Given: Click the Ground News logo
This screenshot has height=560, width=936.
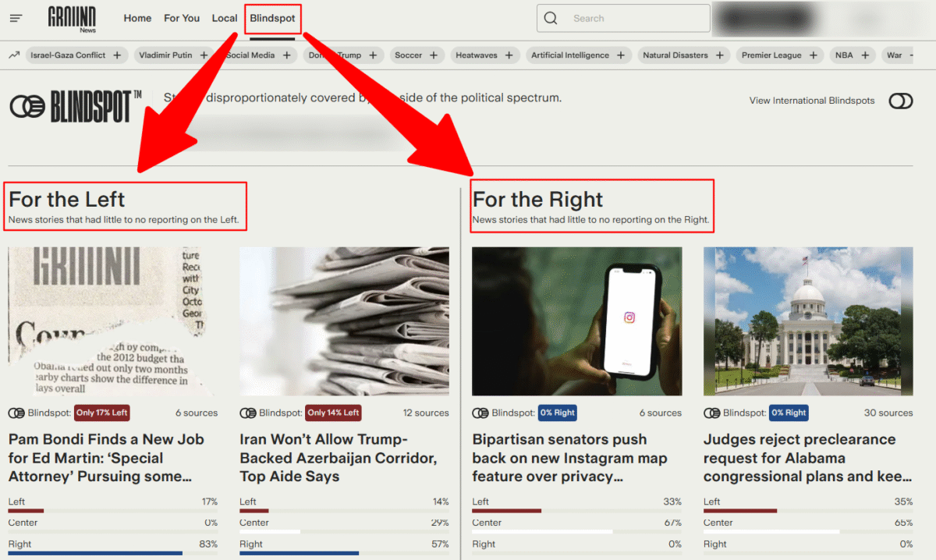Looking at the screenshot, I should (x=72, y=18).
